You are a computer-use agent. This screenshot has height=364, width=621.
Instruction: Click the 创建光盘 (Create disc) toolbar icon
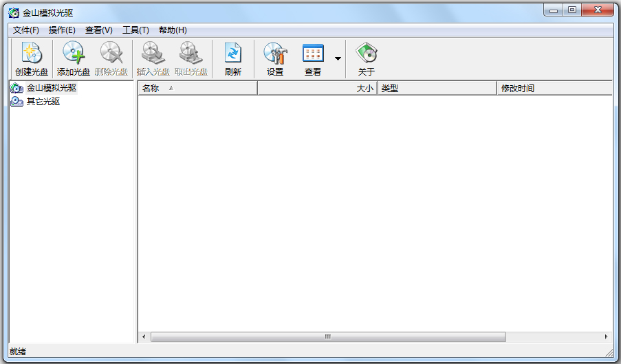pos(32,58)
